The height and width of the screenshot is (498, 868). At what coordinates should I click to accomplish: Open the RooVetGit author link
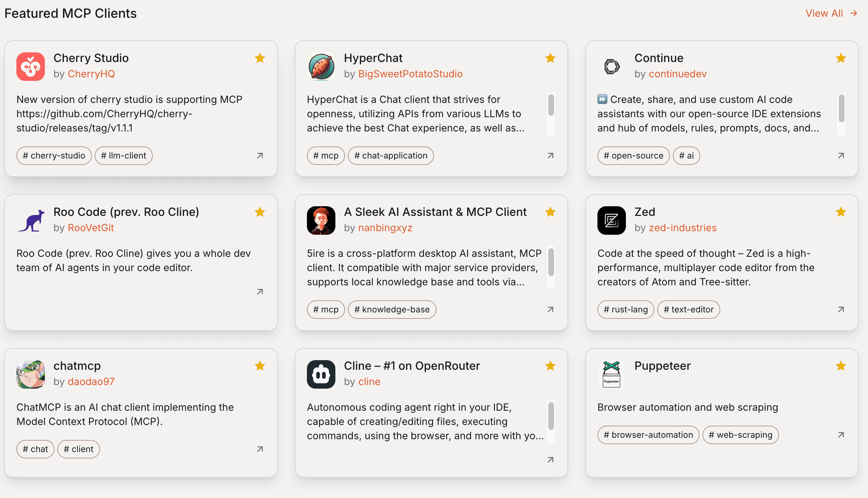coord(91,228)
